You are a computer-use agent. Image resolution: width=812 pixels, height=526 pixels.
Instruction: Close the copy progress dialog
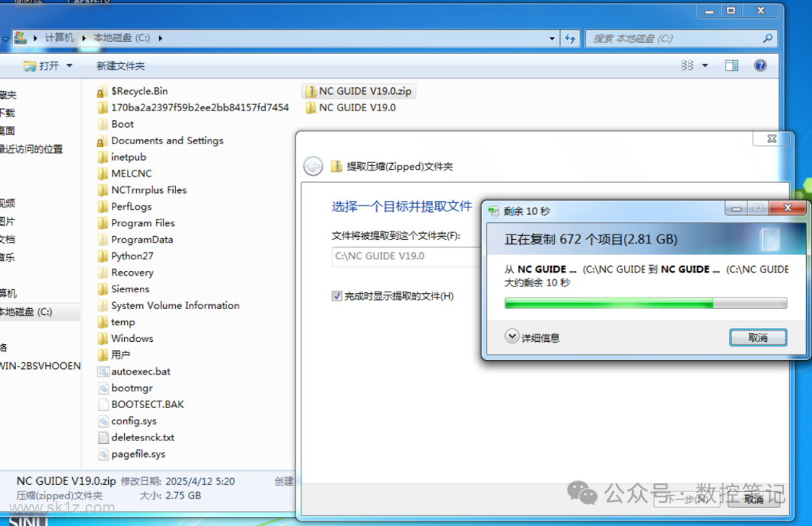(787, 208)
